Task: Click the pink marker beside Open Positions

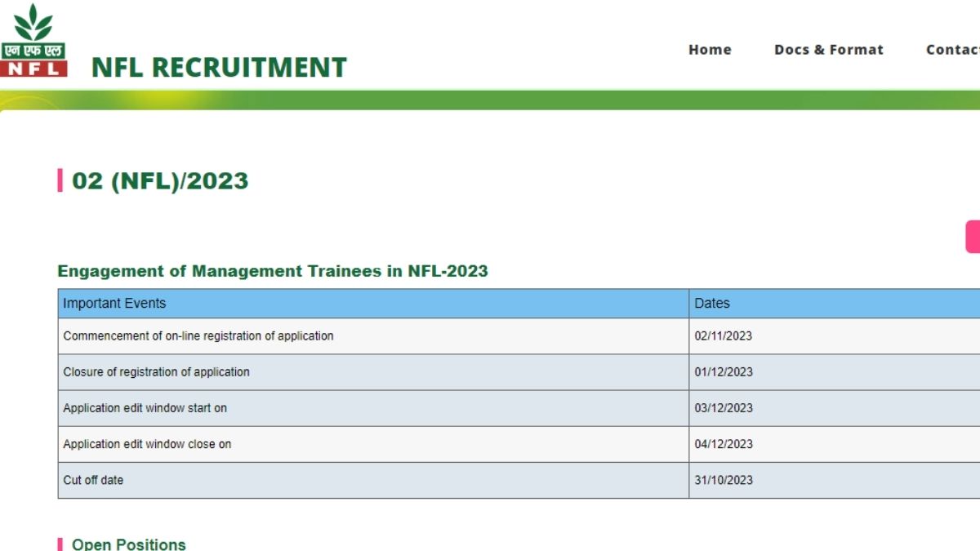Action: (60, 543)
